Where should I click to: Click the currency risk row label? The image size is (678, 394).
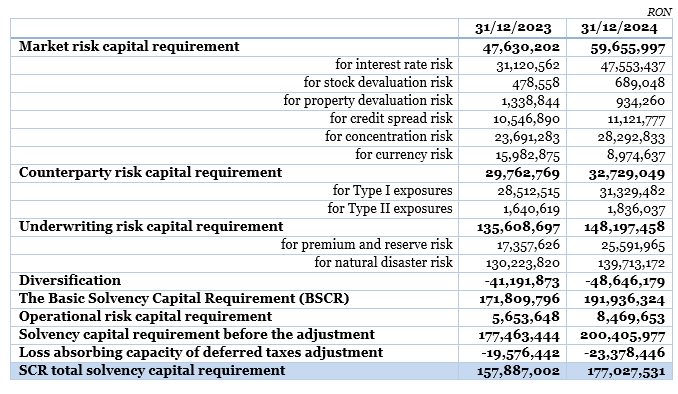point(404,154)
